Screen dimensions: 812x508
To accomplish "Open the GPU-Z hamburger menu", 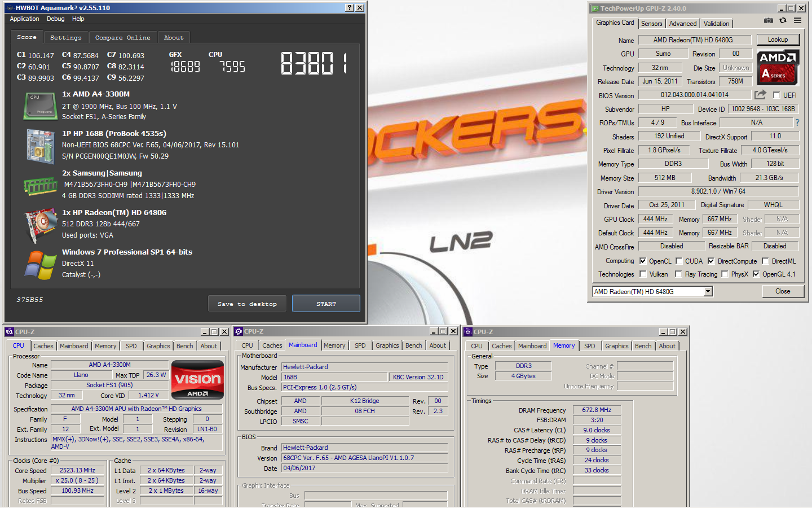I will (797, 20).
